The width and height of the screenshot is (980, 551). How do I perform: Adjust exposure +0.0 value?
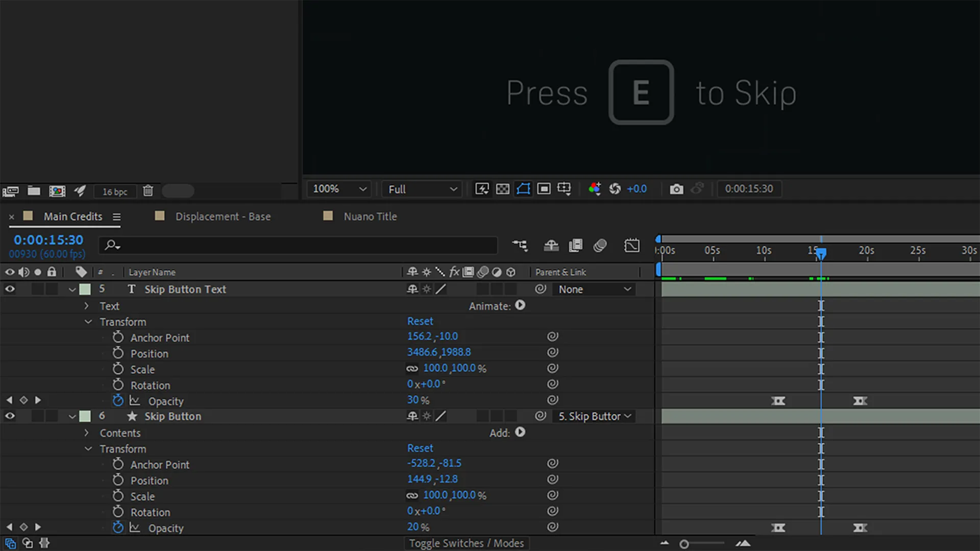(x=637, y=189)
